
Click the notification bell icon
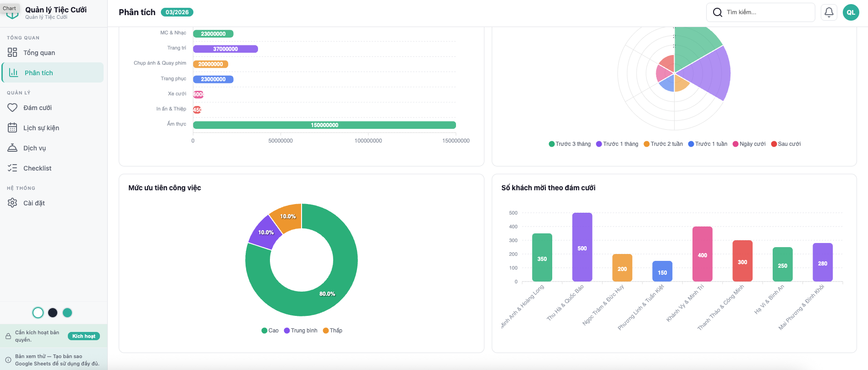[x=829, y=12]
